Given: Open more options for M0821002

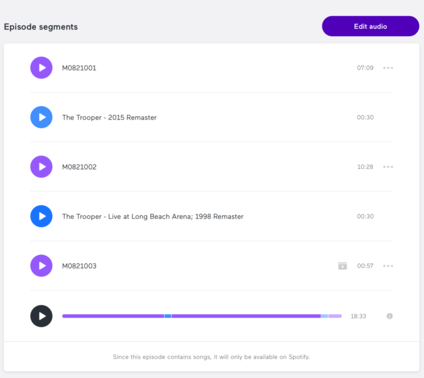Looking at the screenshot, I should click(388, 167).
